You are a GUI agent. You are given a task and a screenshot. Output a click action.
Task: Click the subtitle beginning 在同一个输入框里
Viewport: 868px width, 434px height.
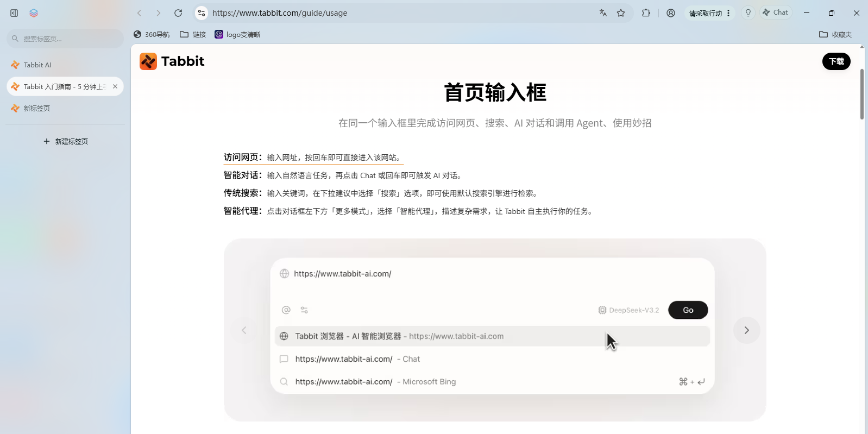click(495, 123)
